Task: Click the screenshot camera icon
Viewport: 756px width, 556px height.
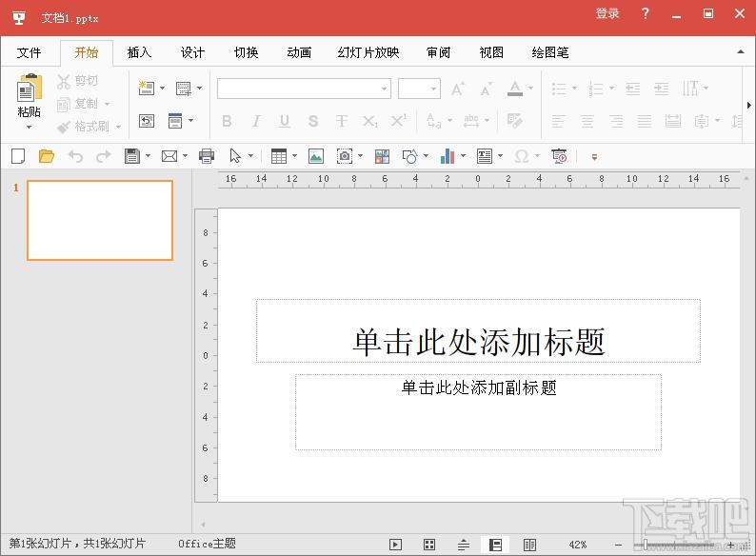Action: click(345, 156)
